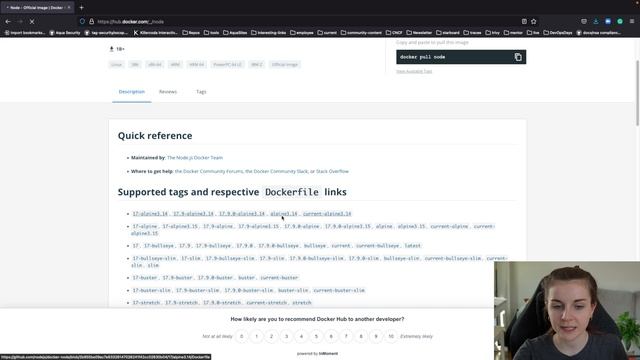Open the 17-alpine3.14 Dockerfile link
The image size is (640, 360).
tap(150, 214)
